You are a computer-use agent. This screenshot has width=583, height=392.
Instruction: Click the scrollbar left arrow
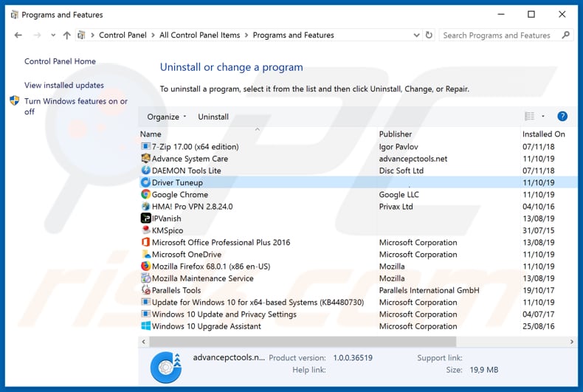tap(143, 341)
